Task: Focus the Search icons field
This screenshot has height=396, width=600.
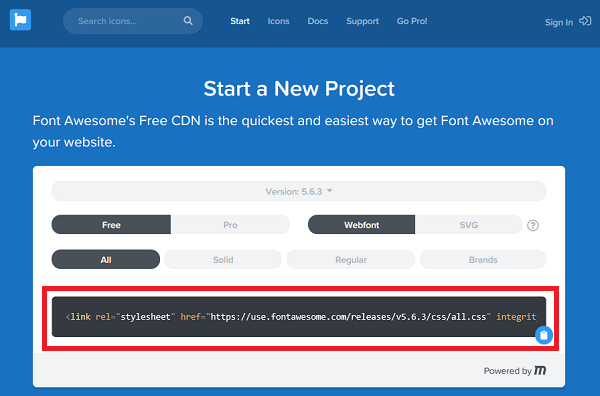Action: point(133,21)
